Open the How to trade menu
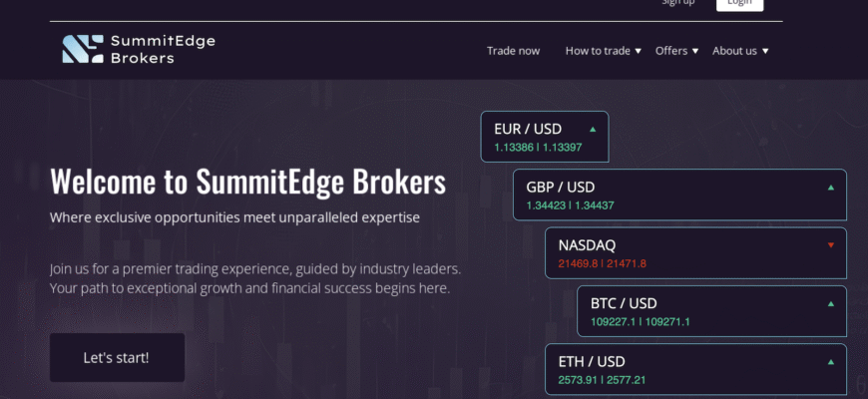This screenshot has height=399, width=868. 598,51
